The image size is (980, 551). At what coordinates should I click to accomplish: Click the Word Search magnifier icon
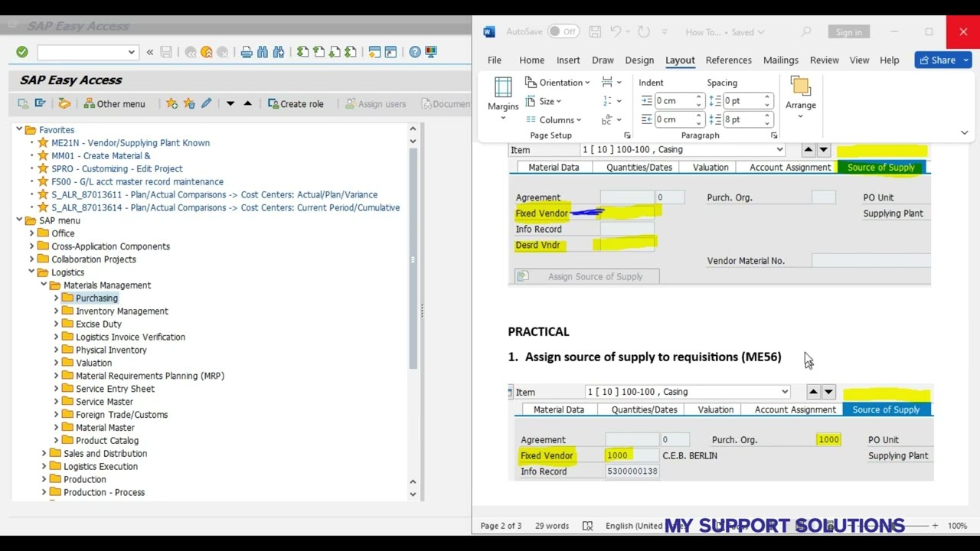(806, 32)
